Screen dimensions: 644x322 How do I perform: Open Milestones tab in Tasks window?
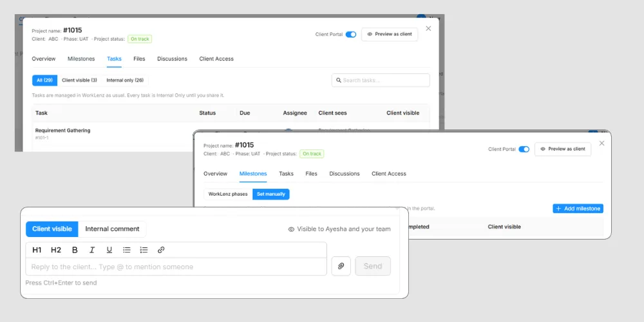pos(81,59)
